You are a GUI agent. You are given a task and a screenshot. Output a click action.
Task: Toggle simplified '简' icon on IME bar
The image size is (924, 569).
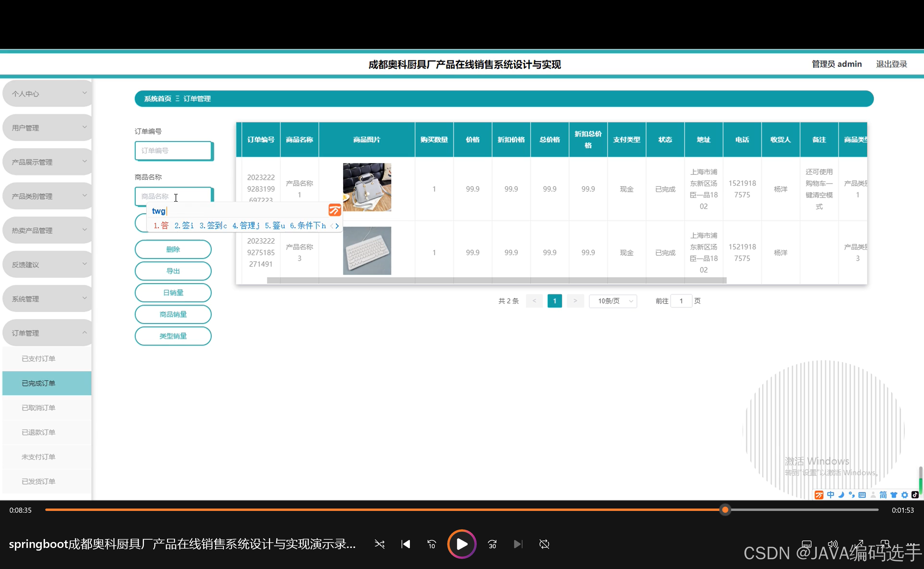tap(883, 495)
